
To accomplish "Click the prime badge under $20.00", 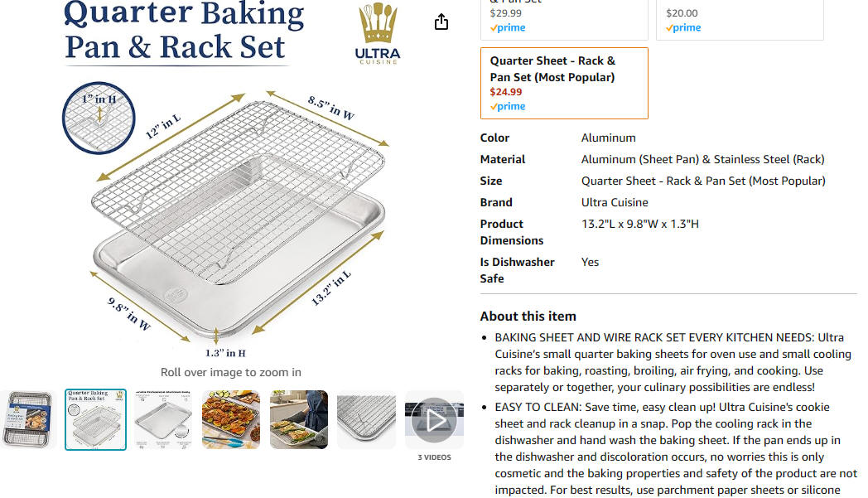I will tap(683, 27).
